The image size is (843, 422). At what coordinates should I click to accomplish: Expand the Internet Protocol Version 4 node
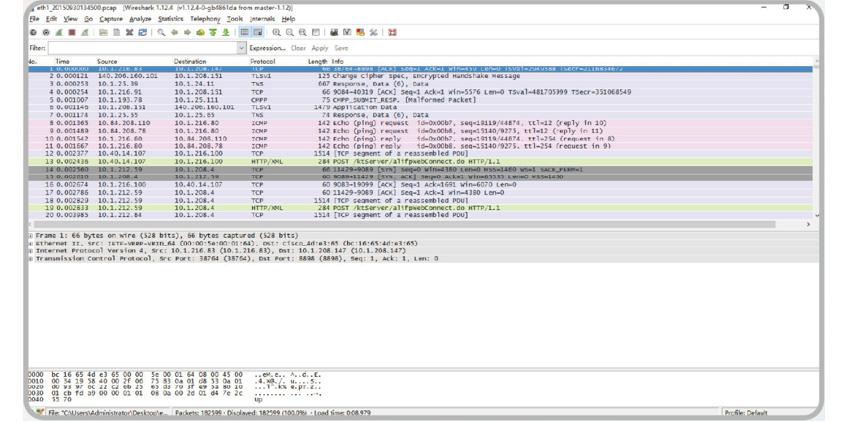point(31,250)
